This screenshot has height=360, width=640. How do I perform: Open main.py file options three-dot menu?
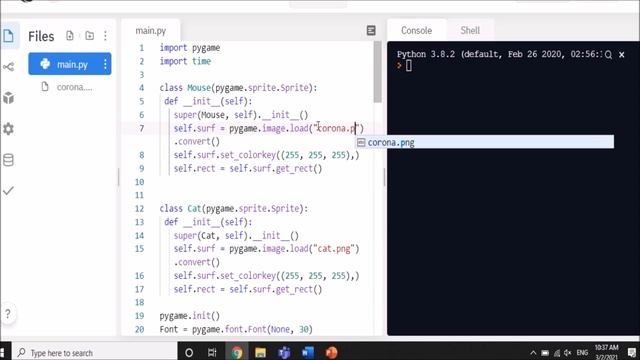click(x=105, y=64)
